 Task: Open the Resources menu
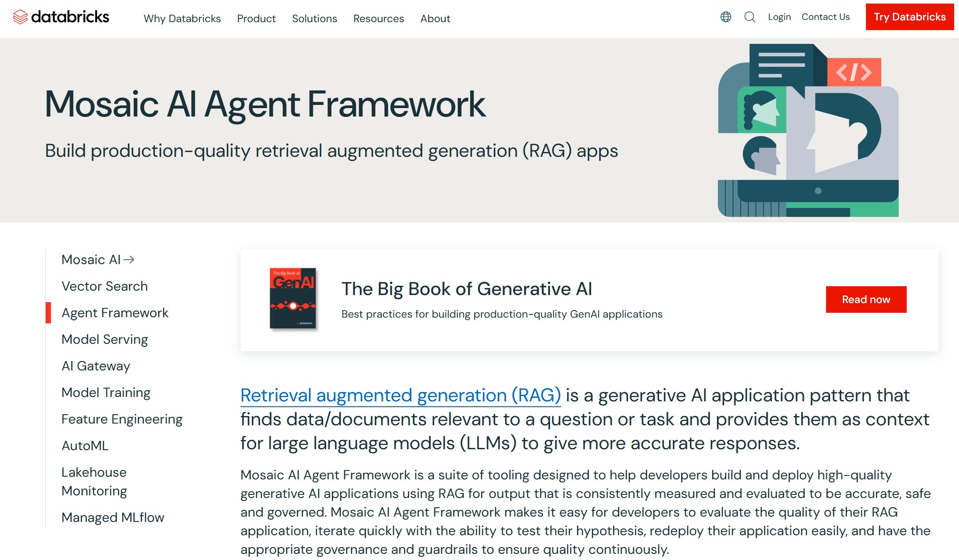point(378,19)
